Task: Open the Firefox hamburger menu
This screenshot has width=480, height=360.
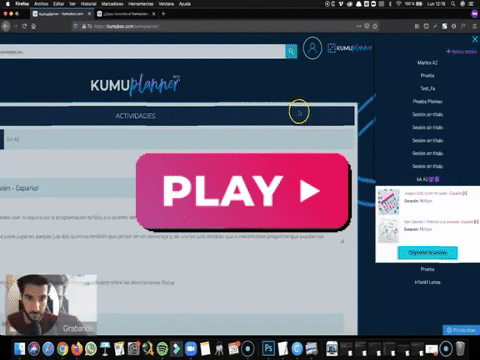Action: pyautogui.click(x=475, y=26)
